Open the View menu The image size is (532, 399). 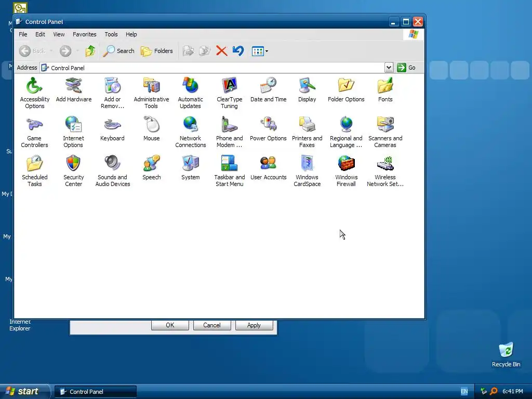point(59,34)
